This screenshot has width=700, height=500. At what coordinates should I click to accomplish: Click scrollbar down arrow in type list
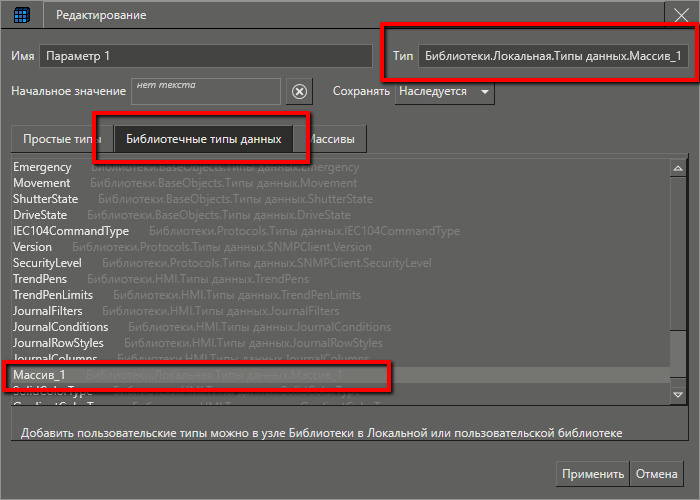[x=678, y=396]
